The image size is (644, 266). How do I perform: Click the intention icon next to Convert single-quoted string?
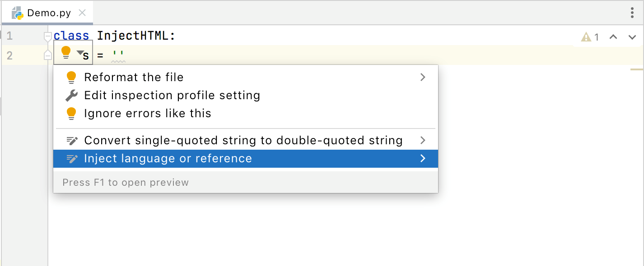click(x=72, y=140)
